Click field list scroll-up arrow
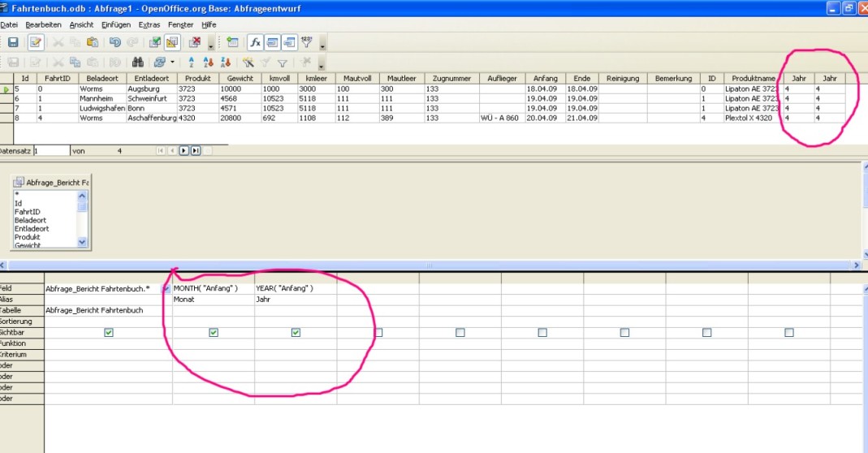This screenshot has width=868, height=453. tap(82, 196)
